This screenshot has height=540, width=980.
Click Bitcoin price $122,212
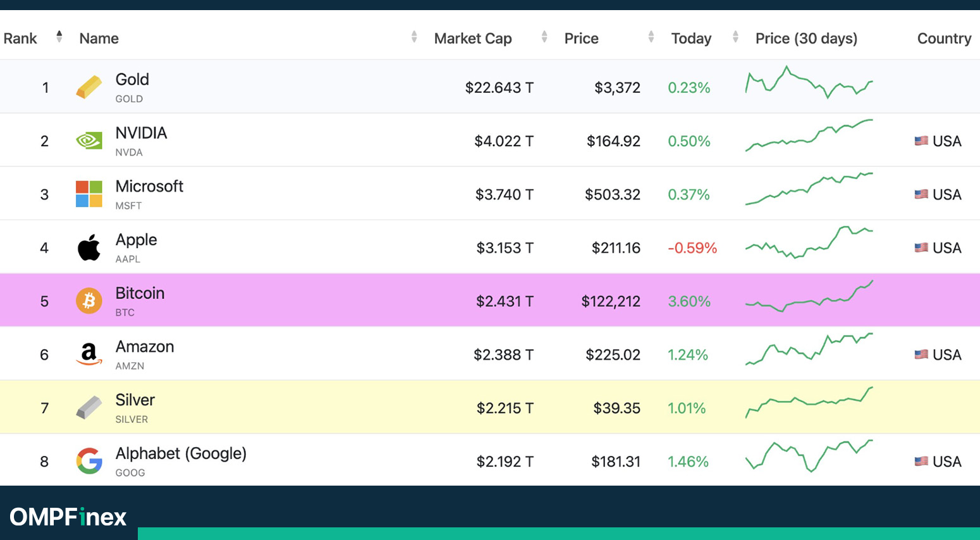611,302
